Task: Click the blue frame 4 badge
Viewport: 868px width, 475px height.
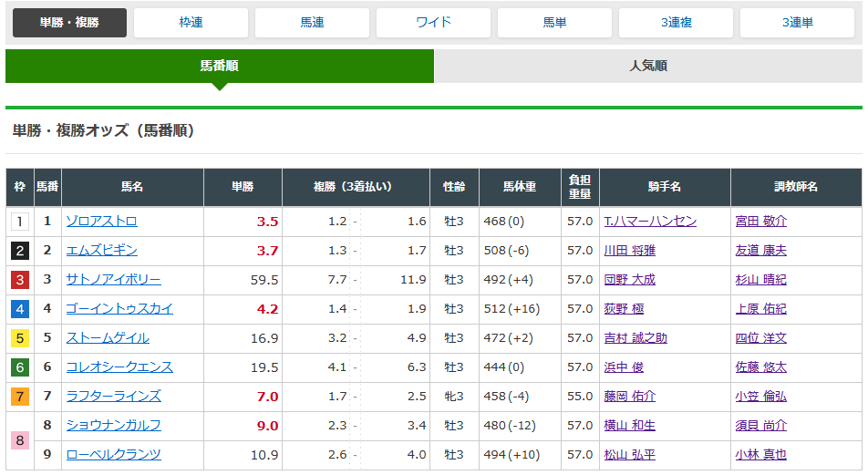Action: click(20, 309)
